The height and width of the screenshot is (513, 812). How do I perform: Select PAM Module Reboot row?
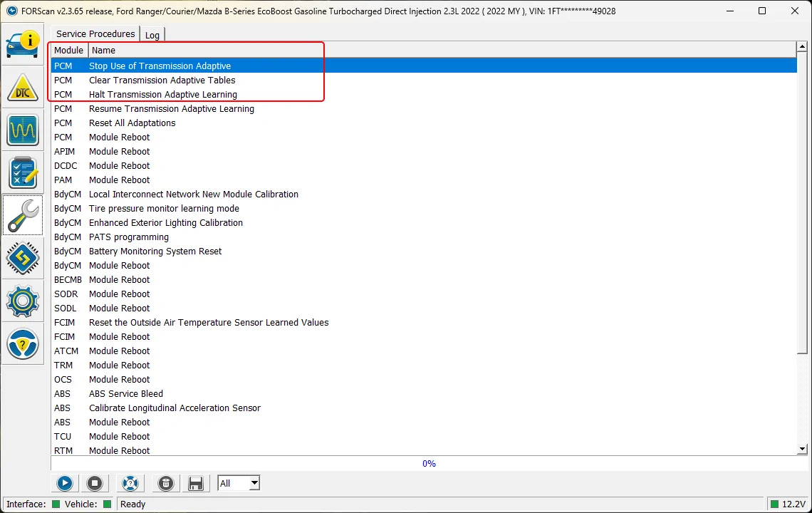click(424, 180)
